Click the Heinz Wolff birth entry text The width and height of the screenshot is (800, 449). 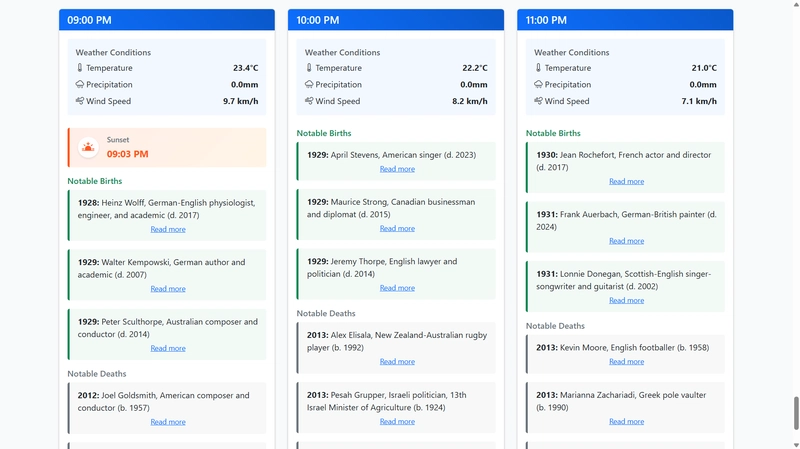(x=167, y=209)
